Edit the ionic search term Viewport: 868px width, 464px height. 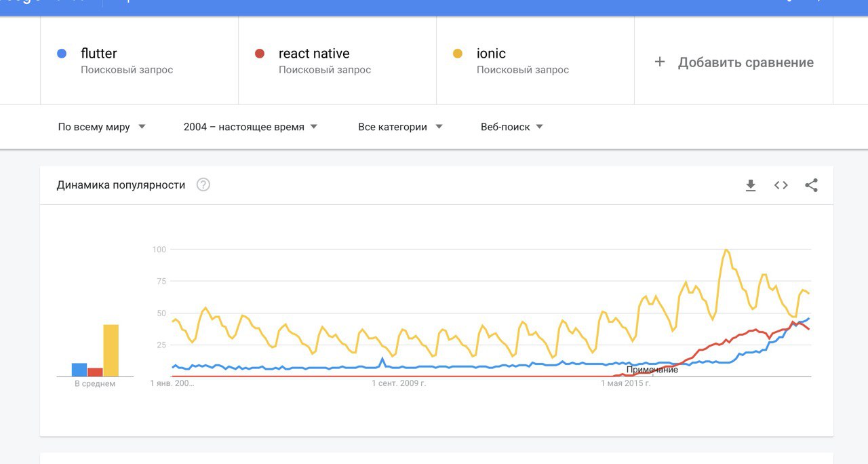tap(491, 54)
